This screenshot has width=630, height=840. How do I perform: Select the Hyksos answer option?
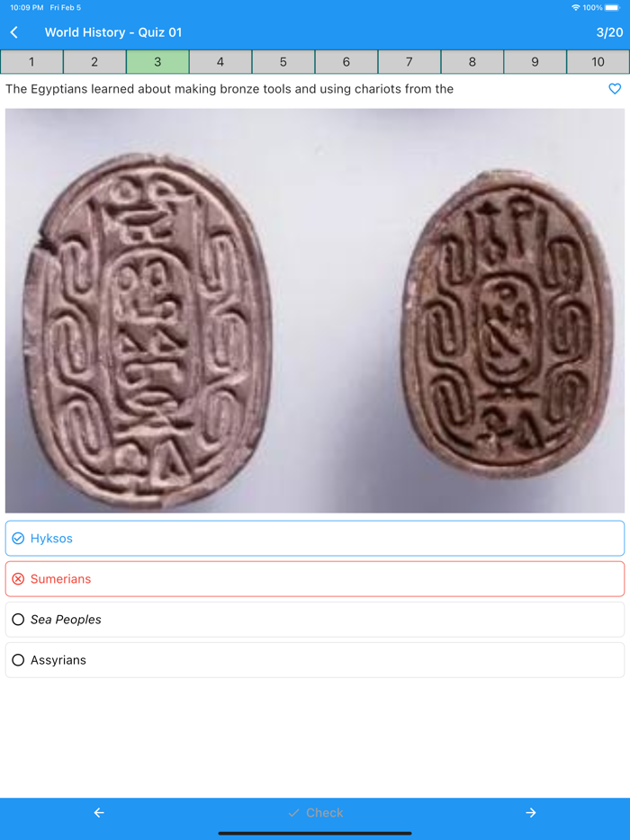tap(315, 539)
